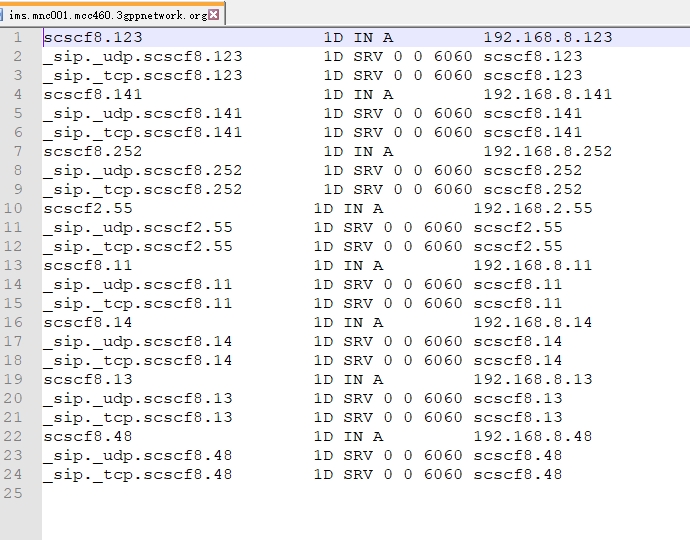The height and width of the screenshot is (540, 690).
Task: Place cursor on 192.168.8.48 address
Action: pos(532,437)
